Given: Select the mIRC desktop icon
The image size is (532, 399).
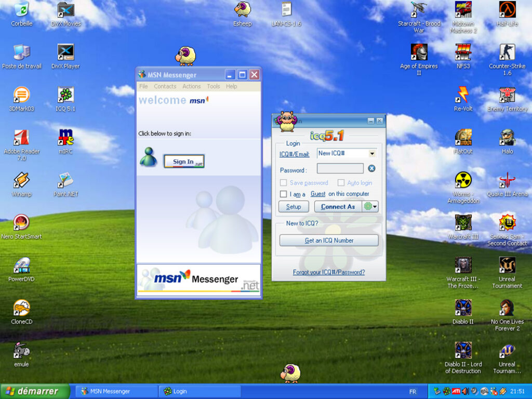Looking at the screenshot, I should pos(66,142).
